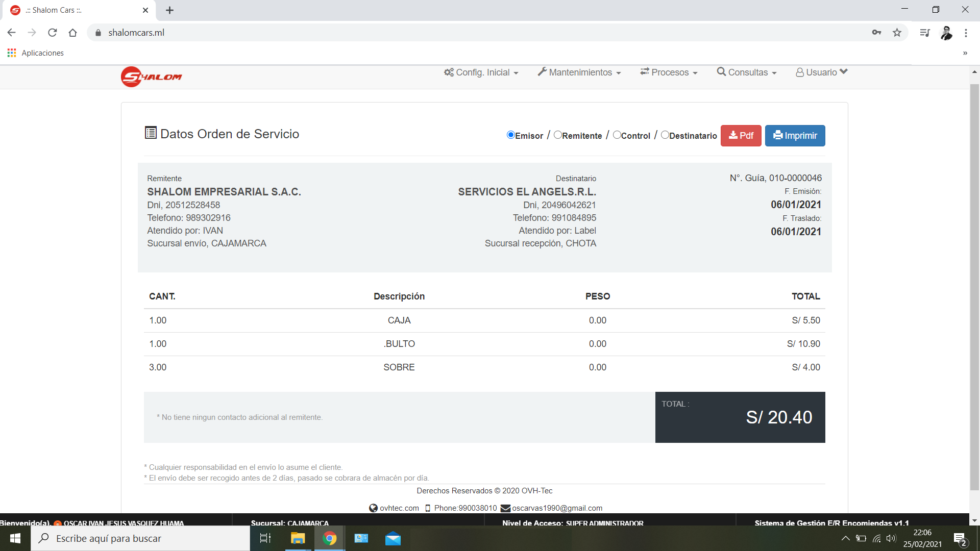Expand the Config. Inicial dropdown
Image resolution: width=980 pixels, height=551 pixels.
point(481,72)
